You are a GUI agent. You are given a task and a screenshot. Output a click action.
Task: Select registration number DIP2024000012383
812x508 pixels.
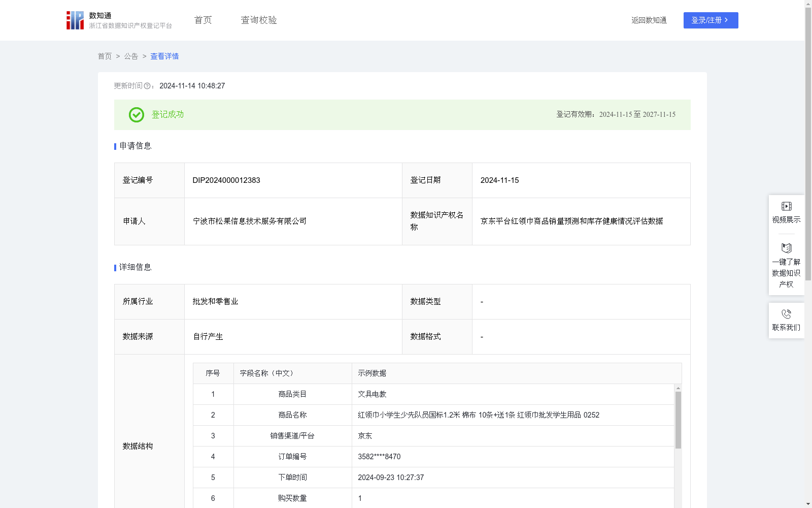[x=226, y=180]
